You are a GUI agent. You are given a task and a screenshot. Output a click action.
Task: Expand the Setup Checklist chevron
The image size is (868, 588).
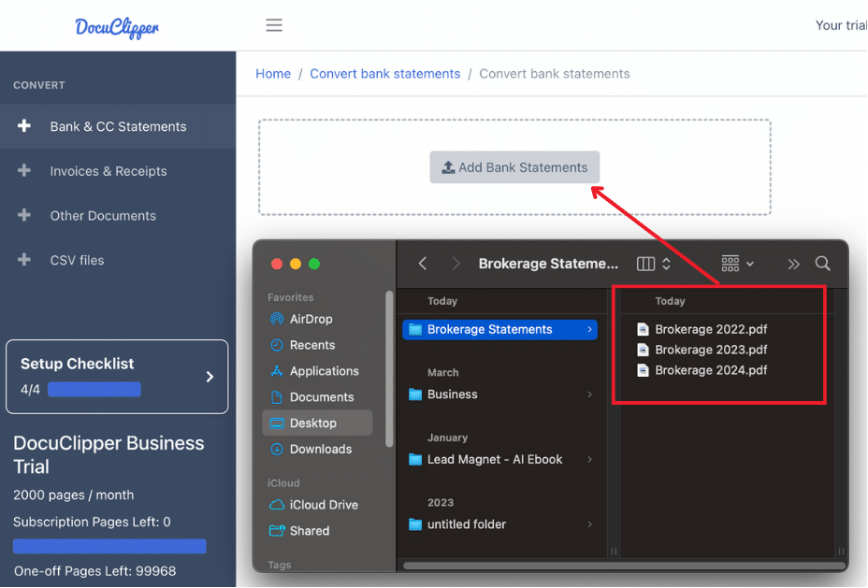tap(210, 377)
